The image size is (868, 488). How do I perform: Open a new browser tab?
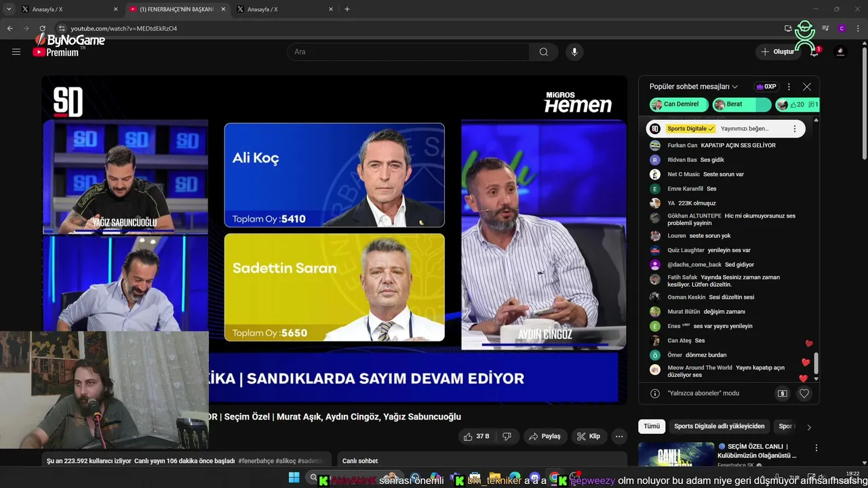coord(347,9)
